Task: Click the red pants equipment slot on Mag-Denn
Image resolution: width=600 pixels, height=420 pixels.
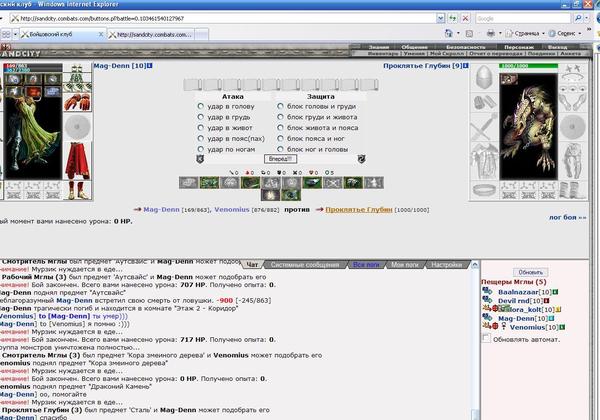Action: coord(77,161)
